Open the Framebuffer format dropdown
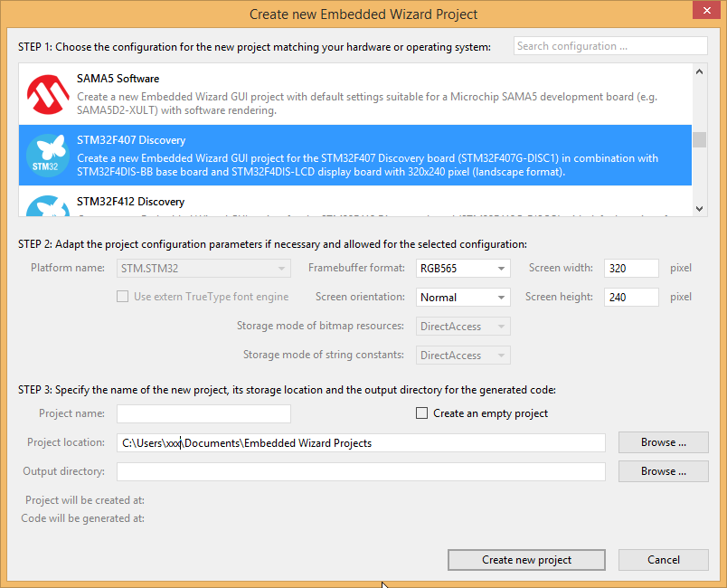The height and width of the screenshot is (588, 727). (x=463, y=269)
